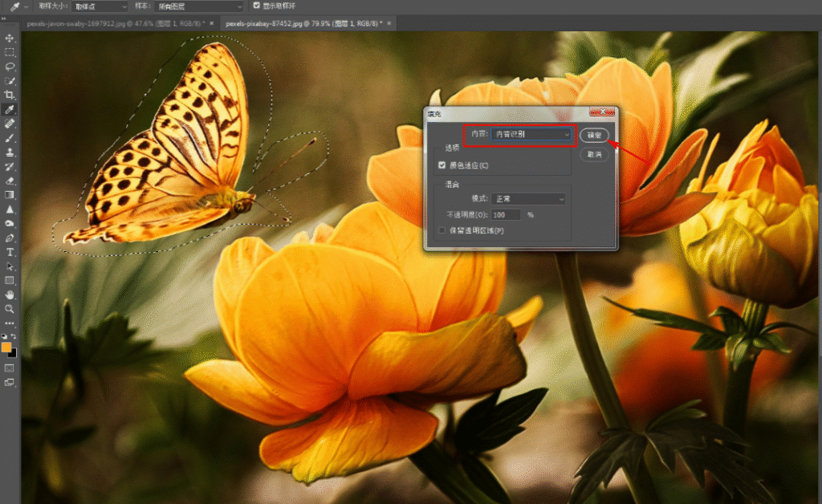This screenshot has width=822, height=504.
Task: Select the Zoom magnifier tool
Action: pyautogui.click(x=10, y=309)
